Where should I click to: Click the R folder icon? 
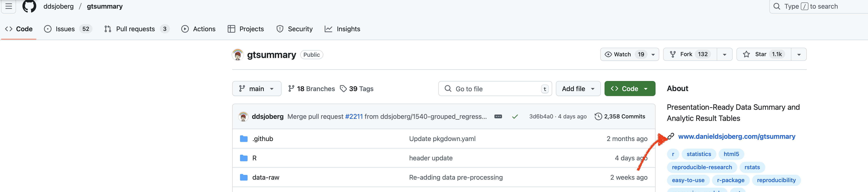(244, 158)
